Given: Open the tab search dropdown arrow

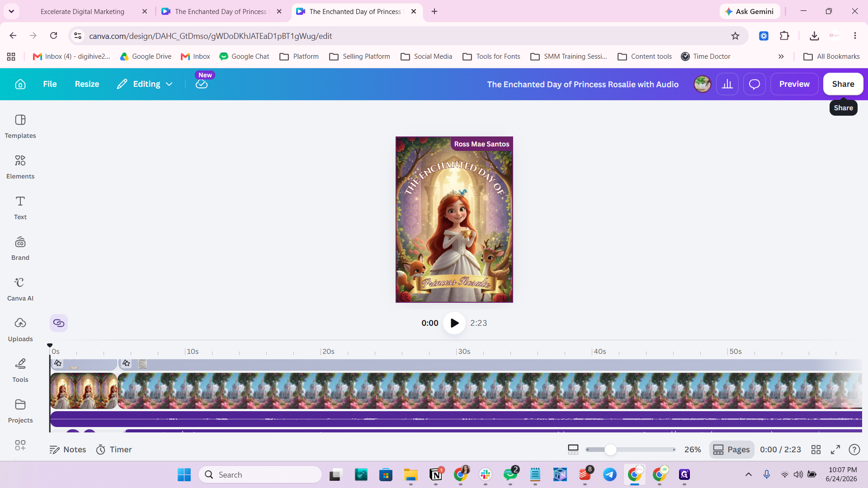Looking at the screenshot, I should coord(11,11).
